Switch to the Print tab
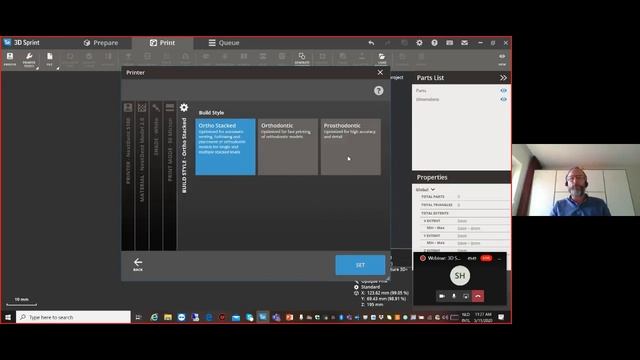640x360 pixels. coord(162,43)
